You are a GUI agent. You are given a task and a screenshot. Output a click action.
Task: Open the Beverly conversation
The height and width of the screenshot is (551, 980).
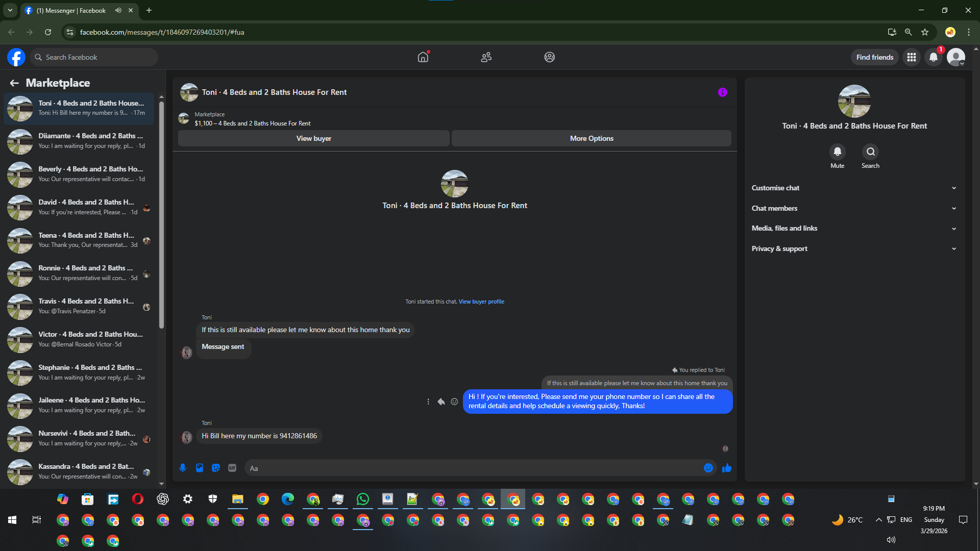(79, 174)
